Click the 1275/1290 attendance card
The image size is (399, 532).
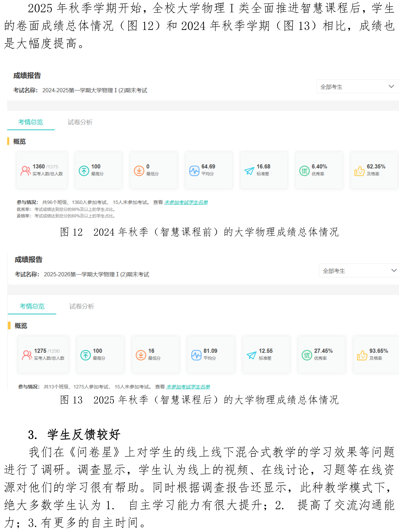click(43, 354)
